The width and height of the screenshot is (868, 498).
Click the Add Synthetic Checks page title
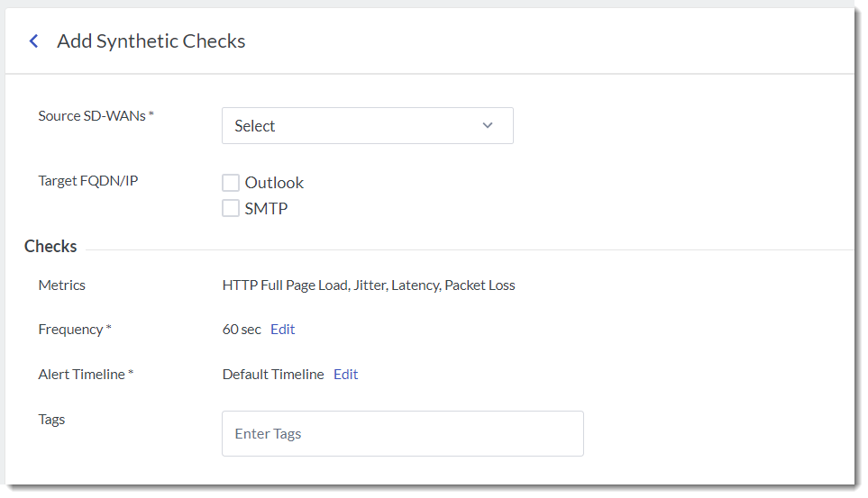[x=151, y=41]
